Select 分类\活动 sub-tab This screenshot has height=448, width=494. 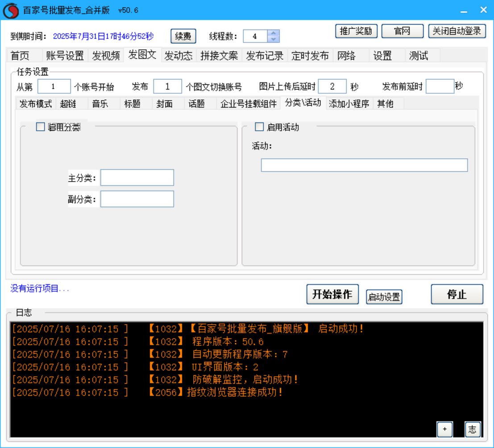[x=303, y=103]
